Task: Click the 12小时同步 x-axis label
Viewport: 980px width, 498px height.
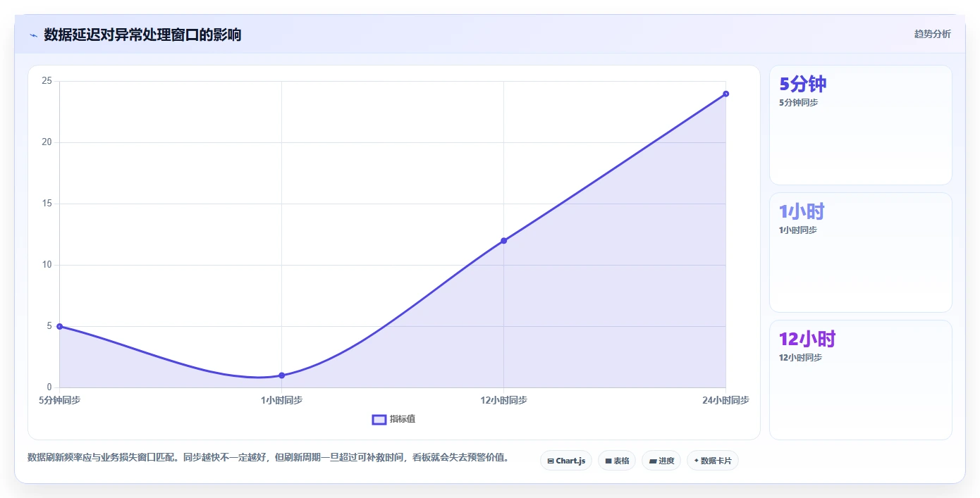Action: click(503, 400)
